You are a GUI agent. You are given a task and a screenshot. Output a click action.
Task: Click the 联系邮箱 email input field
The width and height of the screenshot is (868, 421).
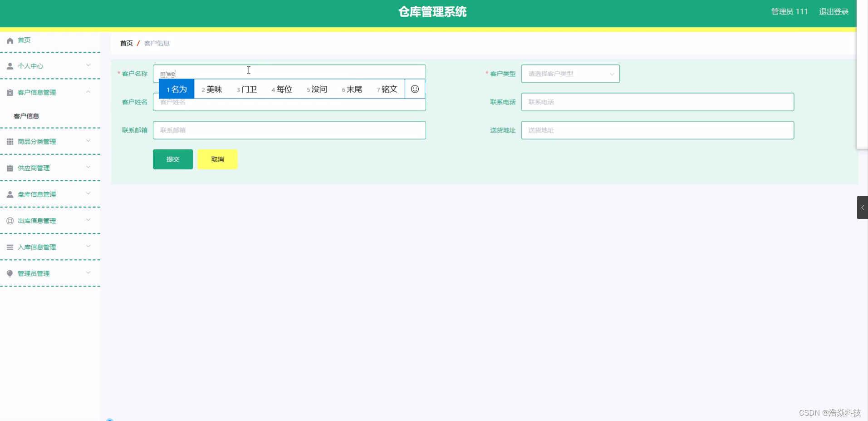click(x=289, y=130)
